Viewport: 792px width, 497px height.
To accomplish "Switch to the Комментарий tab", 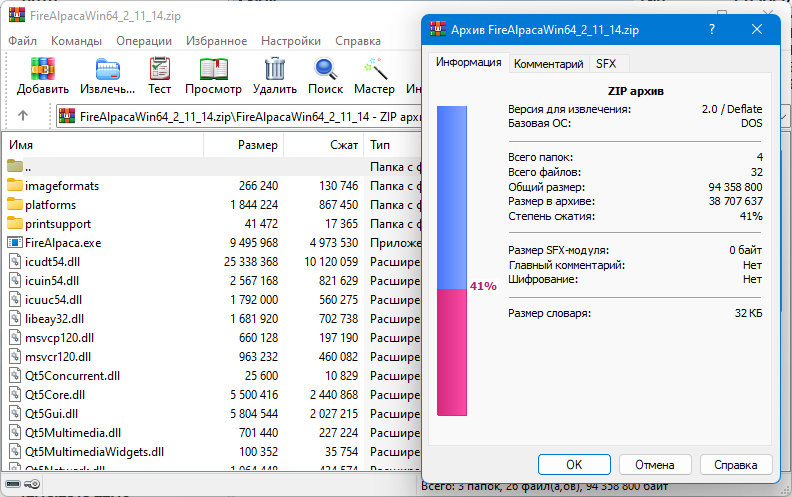I will click(x=549, y=64).
